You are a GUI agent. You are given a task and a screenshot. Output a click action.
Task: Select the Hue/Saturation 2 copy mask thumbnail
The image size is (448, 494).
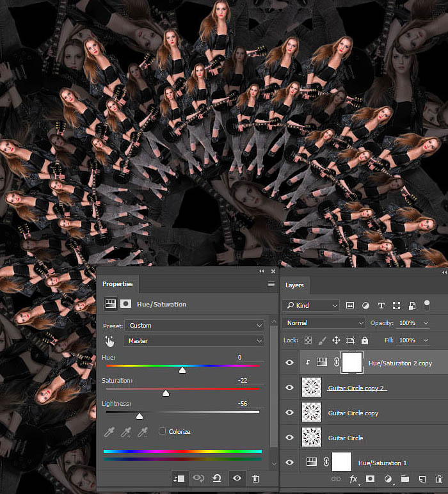click(x=352, y=362)
